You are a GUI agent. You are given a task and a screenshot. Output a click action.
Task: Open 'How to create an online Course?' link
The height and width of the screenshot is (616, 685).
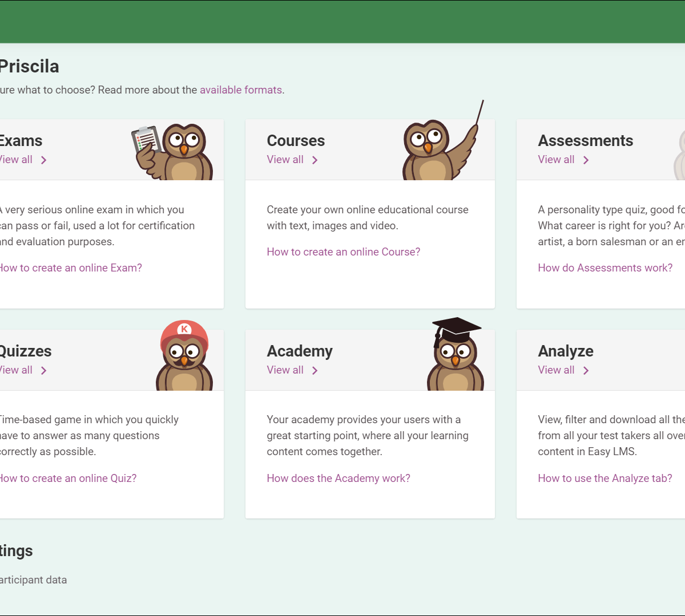tap(343, 252)
